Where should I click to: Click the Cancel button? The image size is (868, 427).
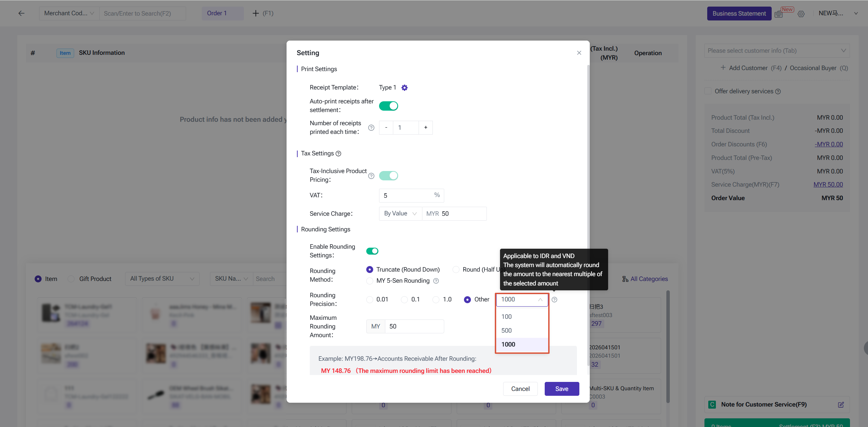tap(520, 389)
